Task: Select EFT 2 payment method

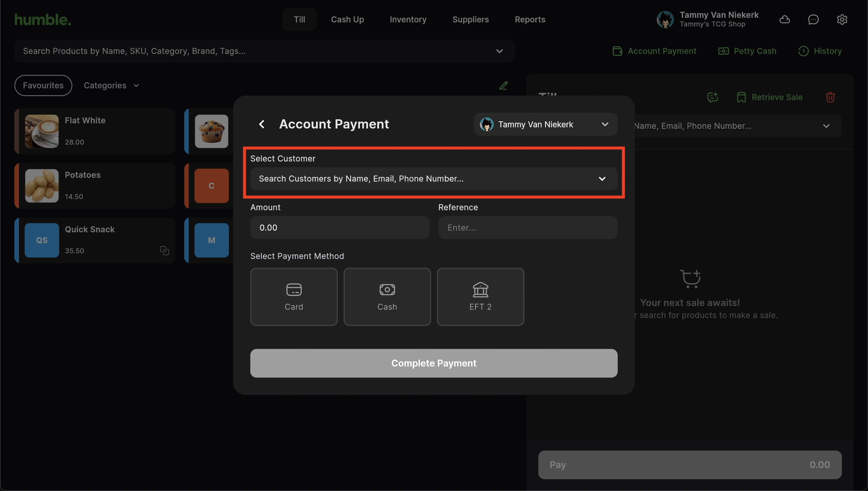Action: tap(480, 297)
